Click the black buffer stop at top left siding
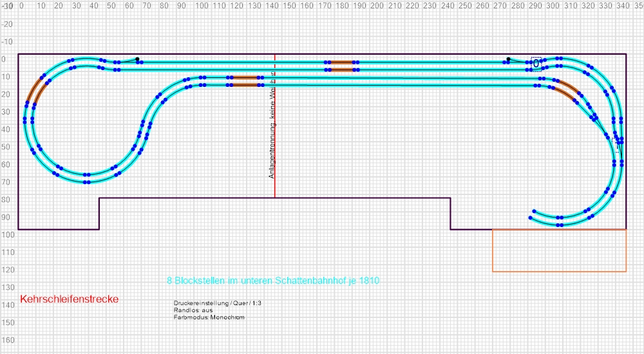Image resolution: width=644 pixels, height=354 pixels. tap(137, 59)
